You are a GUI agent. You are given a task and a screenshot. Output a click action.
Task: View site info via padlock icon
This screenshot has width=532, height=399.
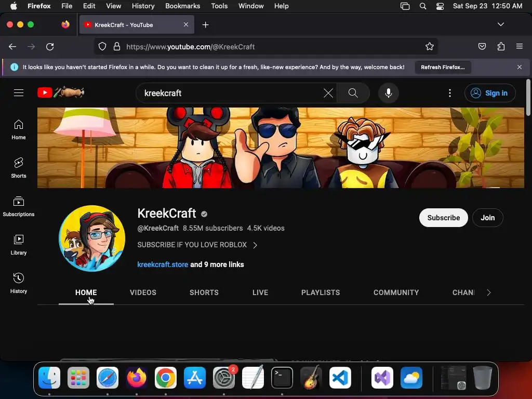[x=117, y=46]
